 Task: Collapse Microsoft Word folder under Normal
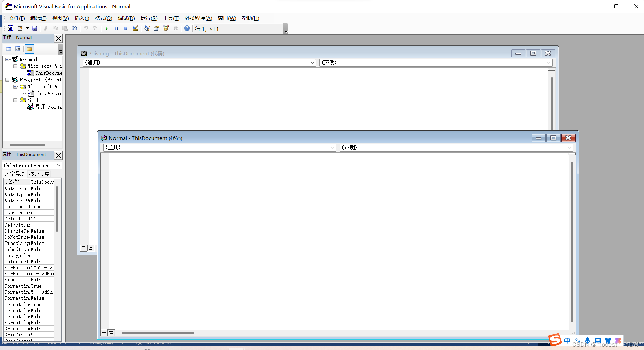(x=15, y=66)
